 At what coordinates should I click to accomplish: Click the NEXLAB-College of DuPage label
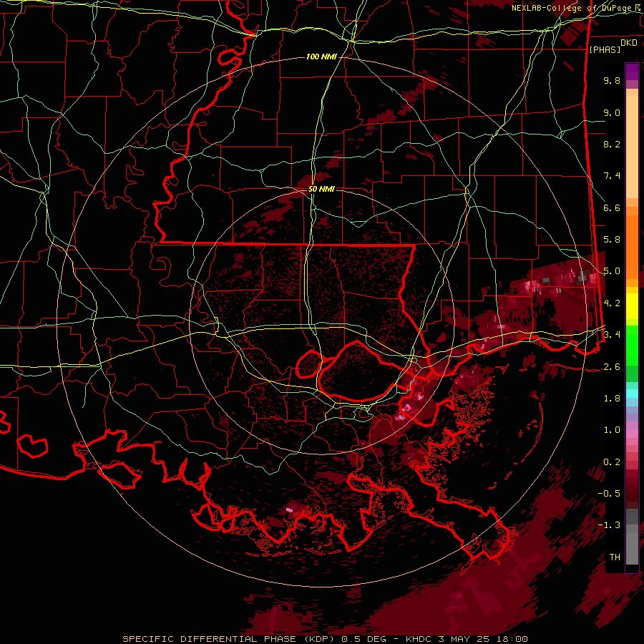572,8
